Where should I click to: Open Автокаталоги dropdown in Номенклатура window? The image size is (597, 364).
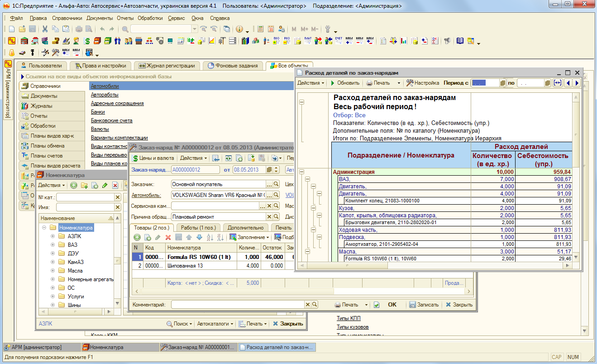click(215, 324)
